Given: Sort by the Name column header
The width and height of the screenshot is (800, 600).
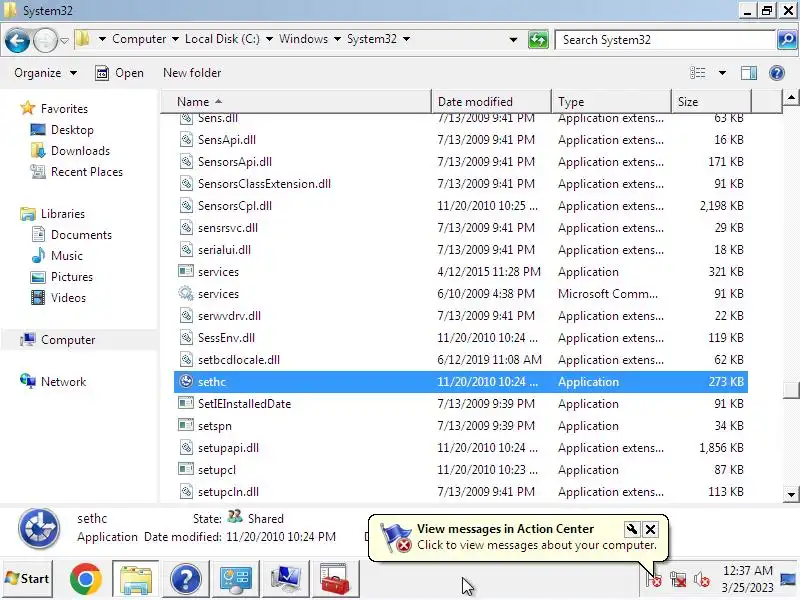Looking at the screenshot, I should [x=296, y=102].
